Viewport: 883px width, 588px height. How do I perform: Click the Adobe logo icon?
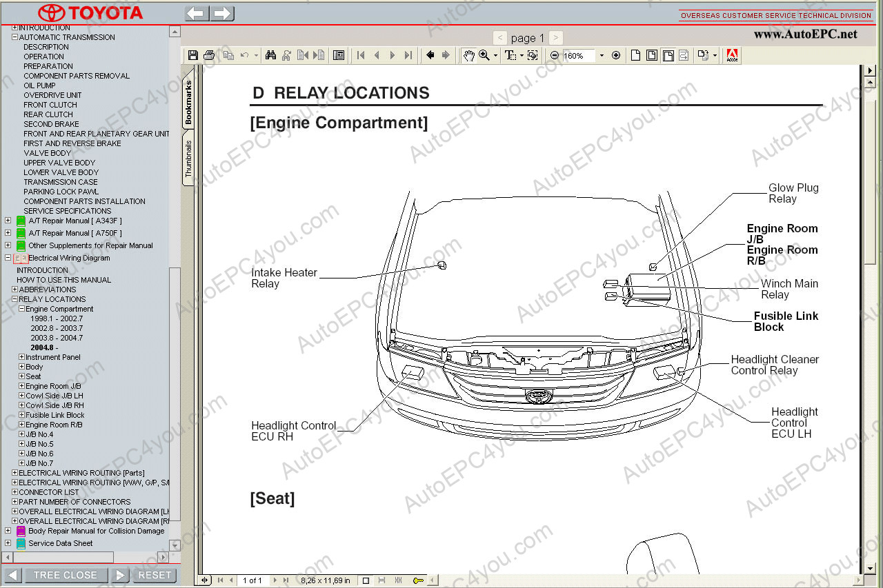point(732,55)
